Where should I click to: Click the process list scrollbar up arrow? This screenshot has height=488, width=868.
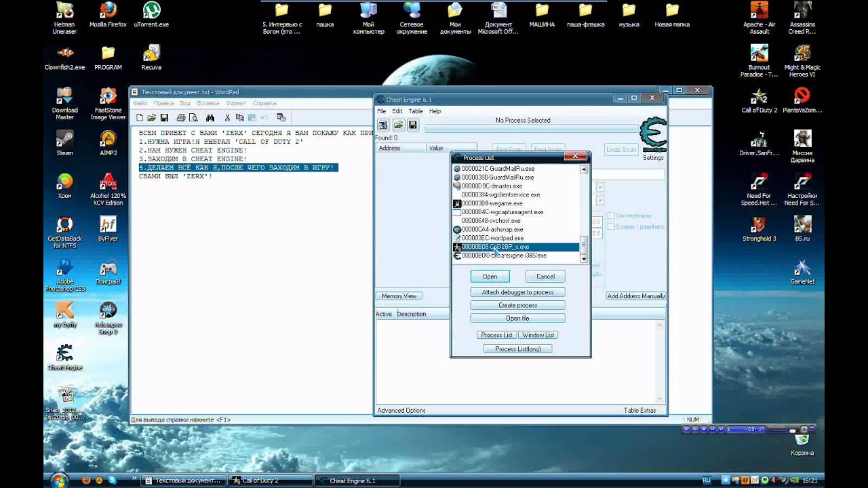coord(583,169)
